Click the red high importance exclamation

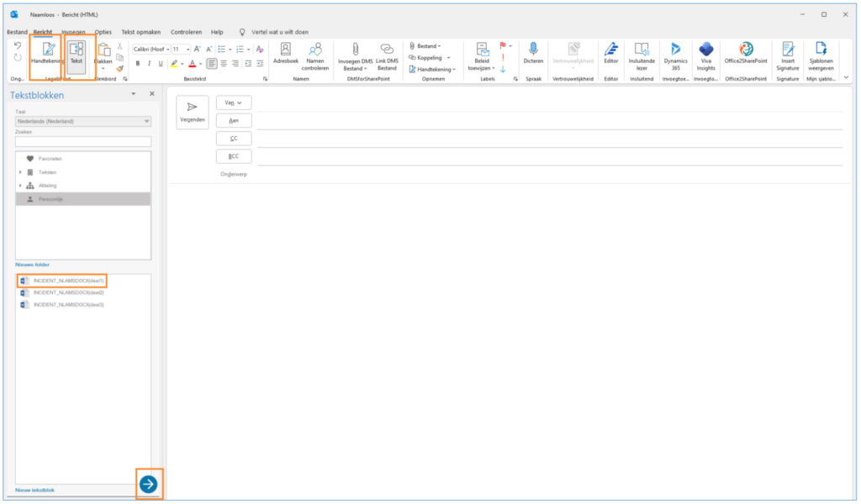[x=503, y=58]
